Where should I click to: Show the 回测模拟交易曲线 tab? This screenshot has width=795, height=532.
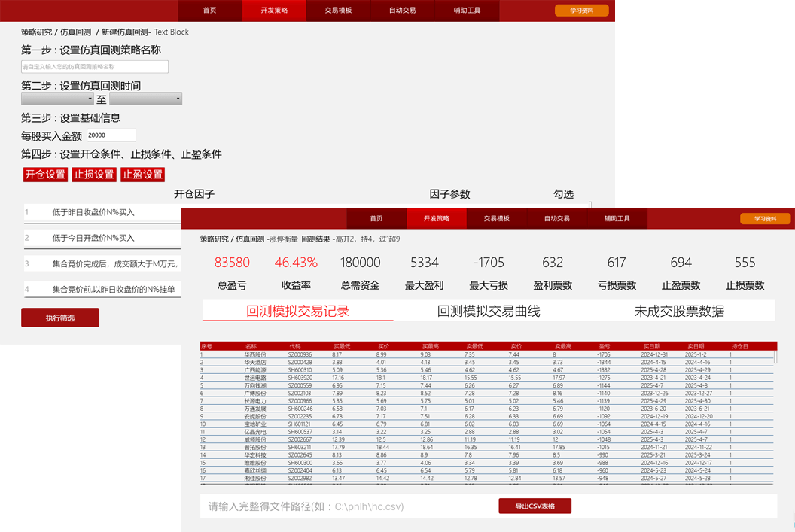click(489, 311)
